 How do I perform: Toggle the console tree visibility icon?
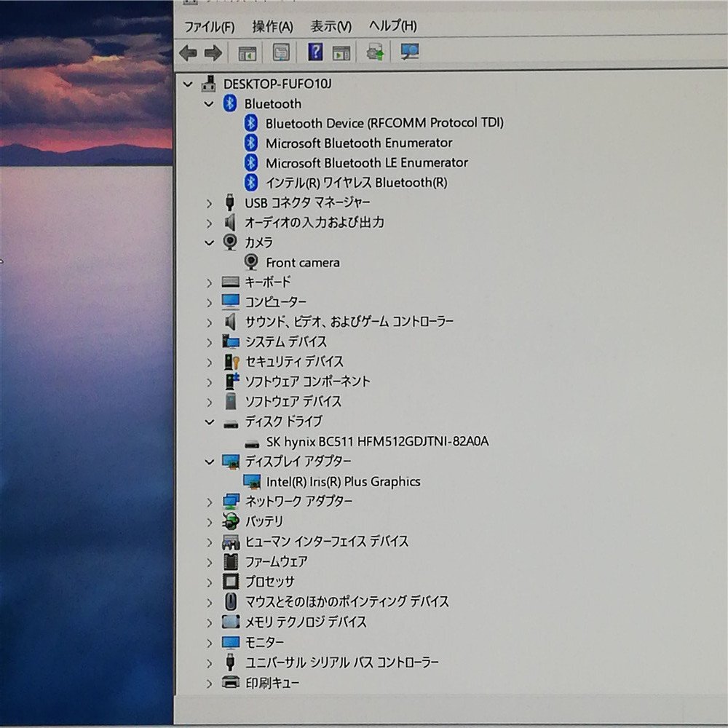pyautogui.click(x=248, y=52)
